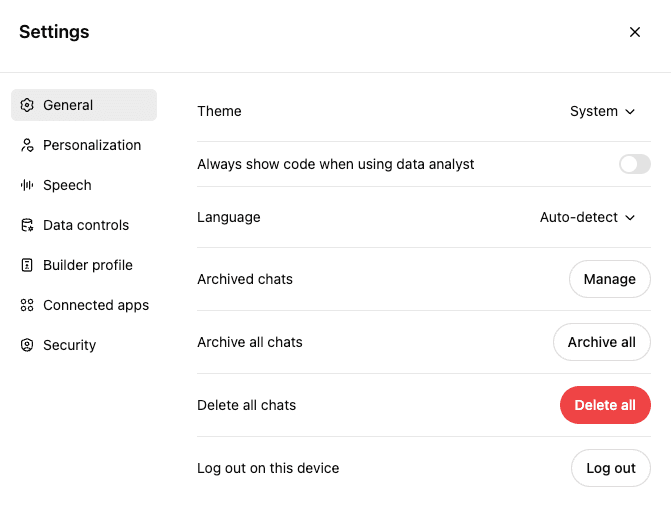Click the Log out button

610,468
